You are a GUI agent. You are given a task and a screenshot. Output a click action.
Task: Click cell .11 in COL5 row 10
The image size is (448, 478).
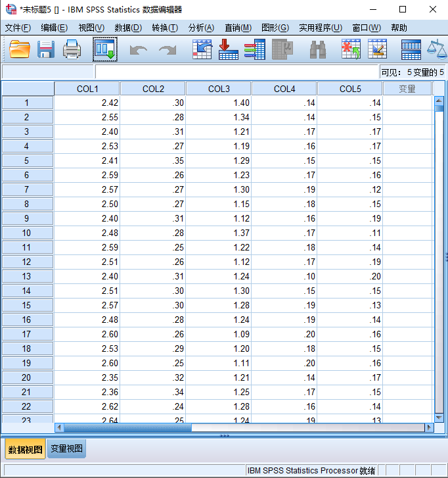click(350, 233)
